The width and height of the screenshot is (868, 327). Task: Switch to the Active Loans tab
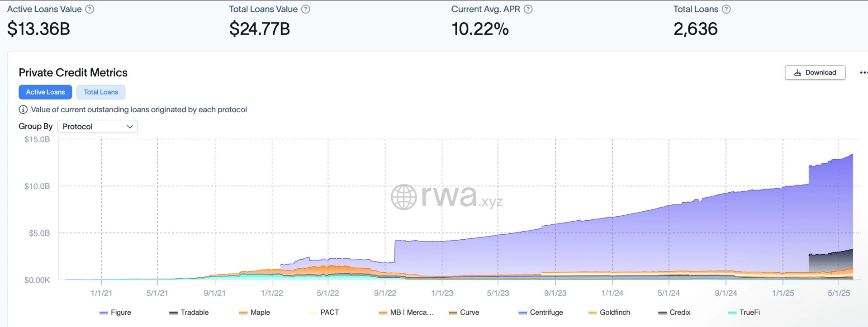pyautogui.click(x=45, y=92)
